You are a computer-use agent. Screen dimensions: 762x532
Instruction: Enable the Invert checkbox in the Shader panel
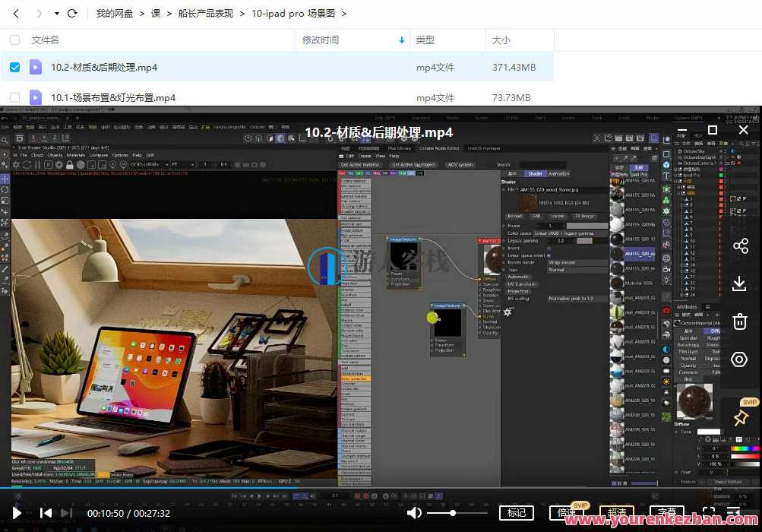(550, 248)
